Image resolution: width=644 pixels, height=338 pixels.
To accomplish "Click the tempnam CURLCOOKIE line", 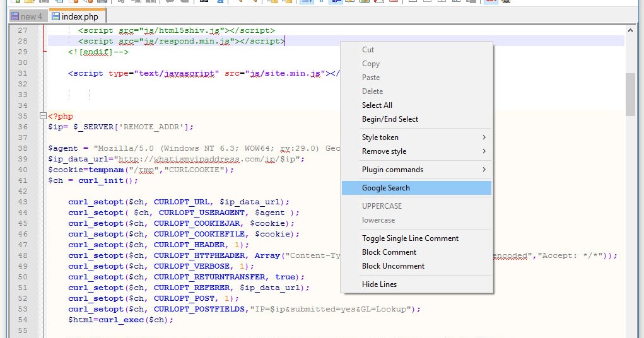I will click(x=141, y=170).
